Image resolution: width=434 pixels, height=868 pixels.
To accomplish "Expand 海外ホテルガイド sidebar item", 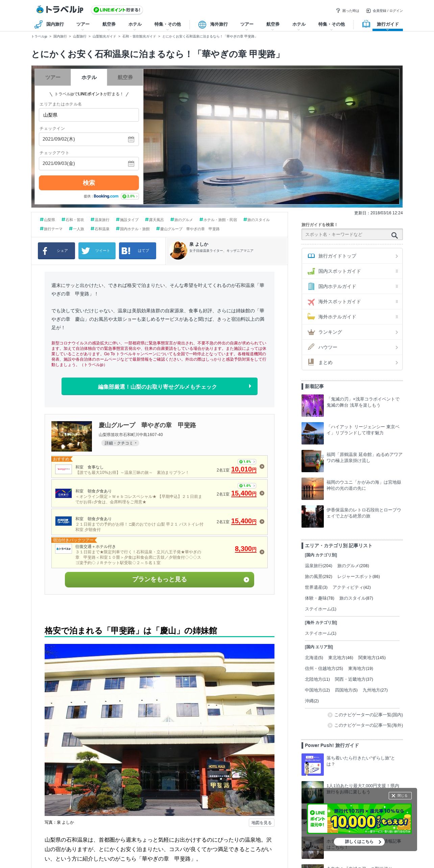I will click(x=352, y=317).
